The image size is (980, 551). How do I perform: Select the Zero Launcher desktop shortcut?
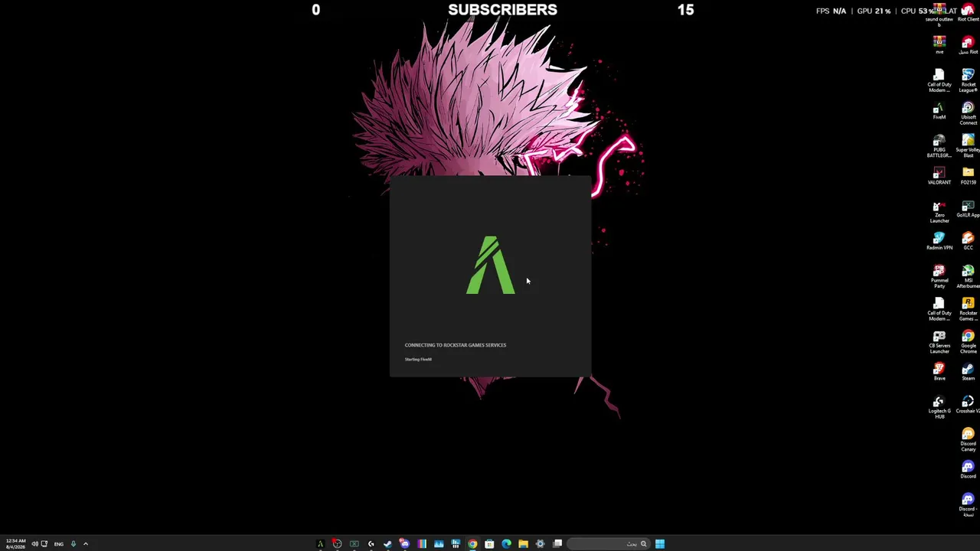tap(939, 212)
